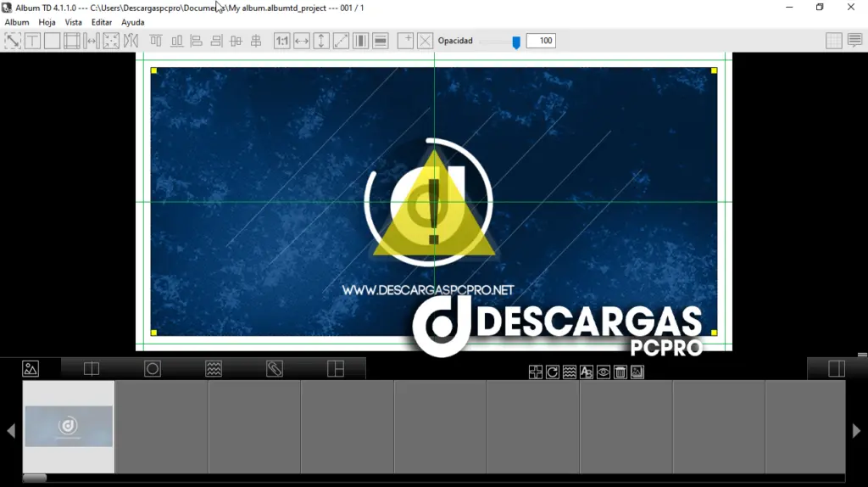Open the Ayuda menu

pos(133,22)
